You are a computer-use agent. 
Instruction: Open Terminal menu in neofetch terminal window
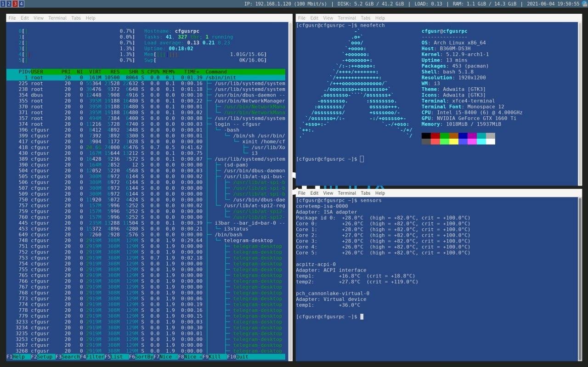coord(347,18)
